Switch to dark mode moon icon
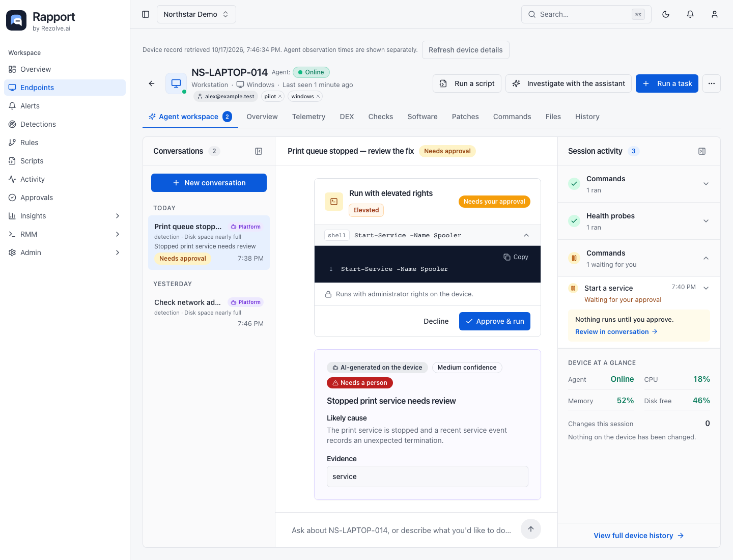Screen dimensions: 733x560 (666, 14)
